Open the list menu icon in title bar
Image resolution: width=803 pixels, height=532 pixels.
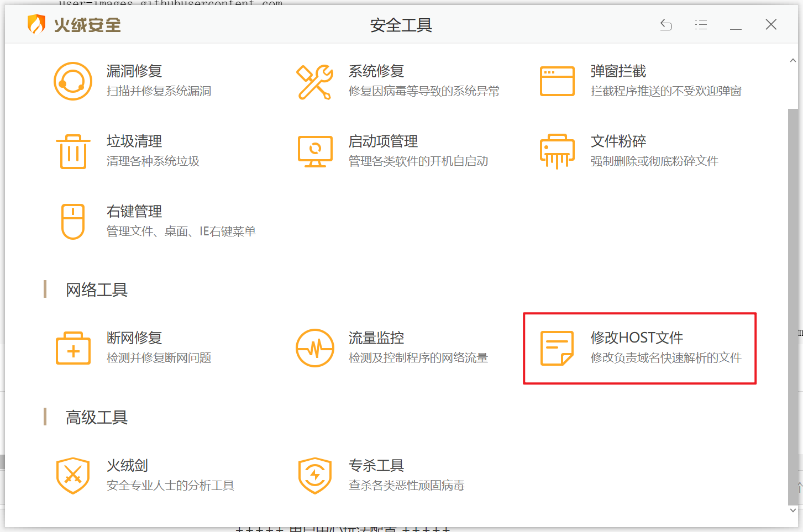(701, 24)
